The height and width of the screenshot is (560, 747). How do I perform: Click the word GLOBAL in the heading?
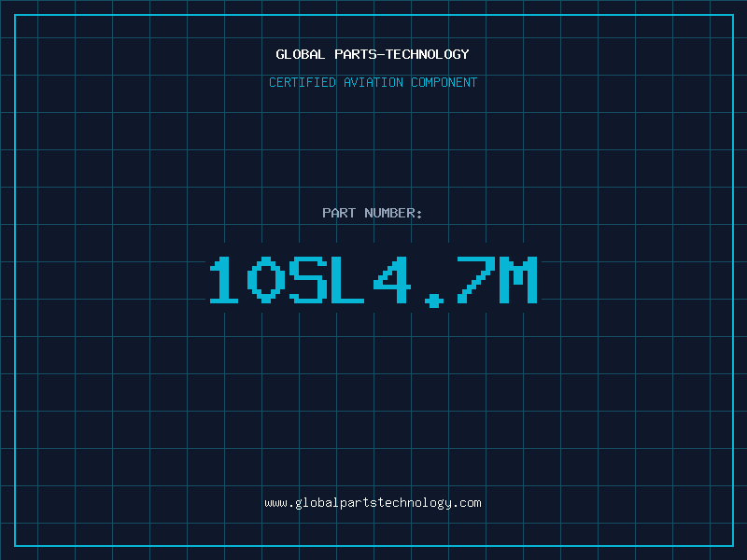click(x=301, y=54)
